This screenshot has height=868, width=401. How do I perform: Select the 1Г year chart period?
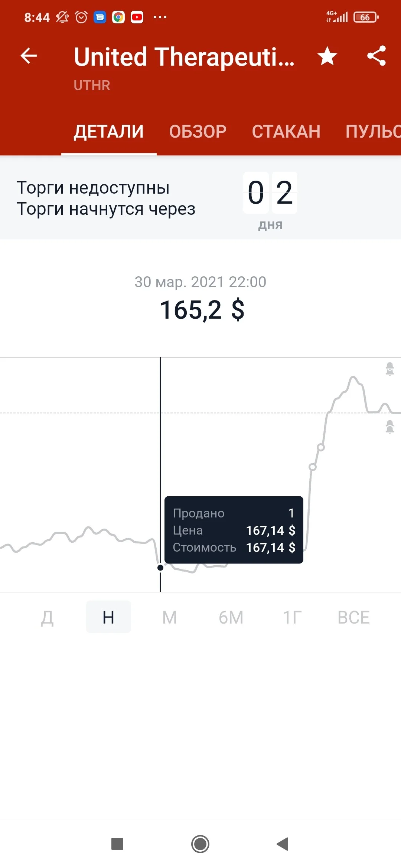292,618
